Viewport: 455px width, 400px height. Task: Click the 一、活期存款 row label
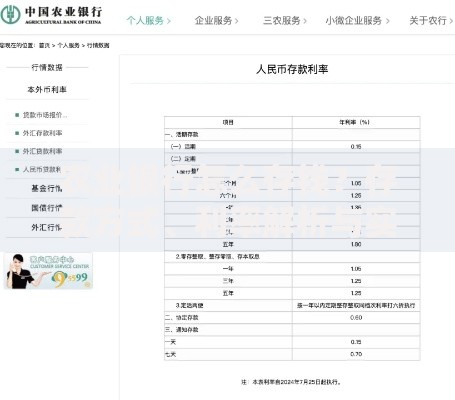pos(182,135)
